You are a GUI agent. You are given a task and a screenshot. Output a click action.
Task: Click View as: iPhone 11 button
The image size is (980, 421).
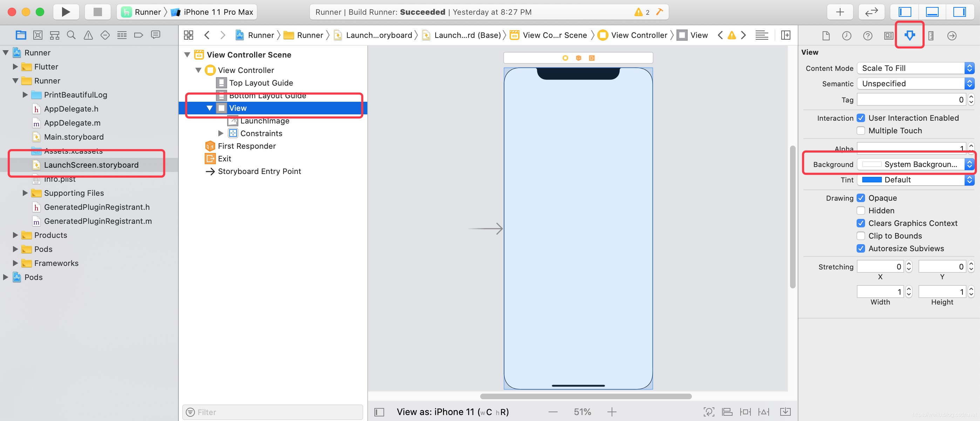coord(452,412)
